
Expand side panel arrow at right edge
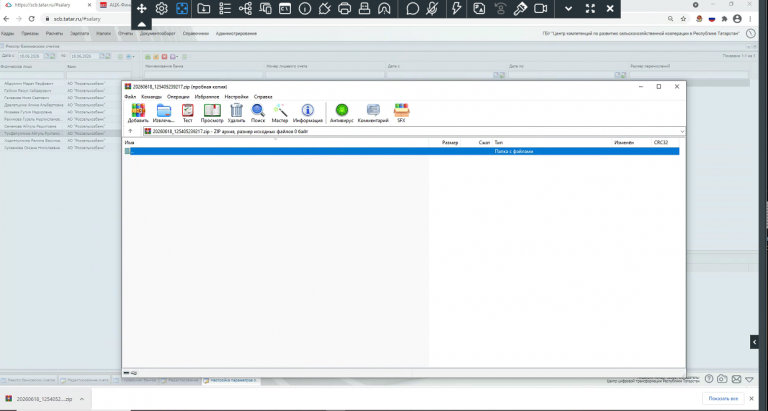point(754,342)
